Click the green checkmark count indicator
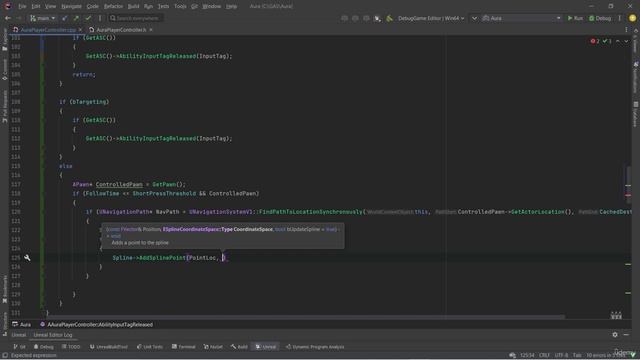The width and height of the screenshot is (640, 360). (x=607, y=41)
